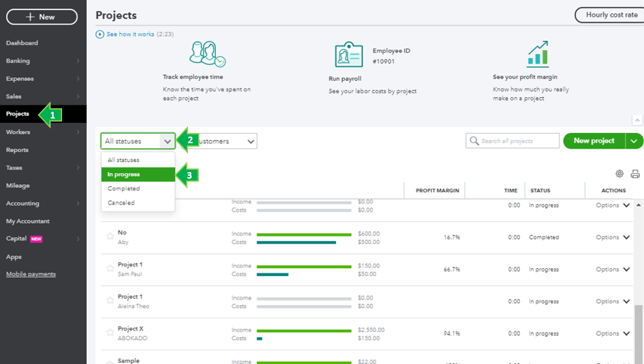644x364 pixels.
Task: Open the Mobile payments link
Action: tap(31, 274)
